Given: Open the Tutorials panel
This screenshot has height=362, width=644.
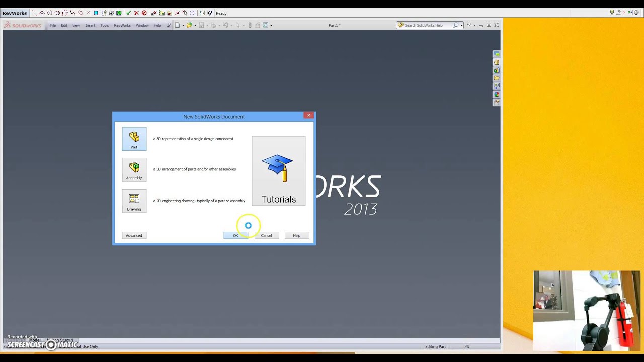Looking at the screenshot, I should pos(278,171).
